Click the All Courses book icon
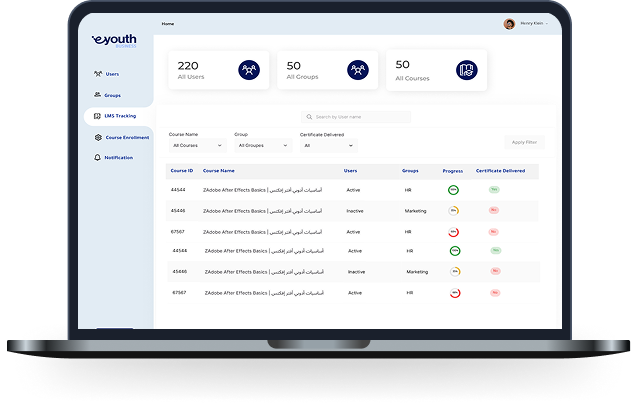Viewport: 638px width, 405px height. (467, 70)
